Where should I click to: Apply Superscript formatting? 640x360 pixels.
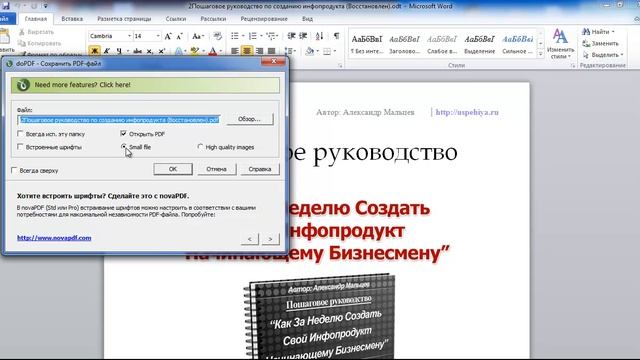pos(162,51)
